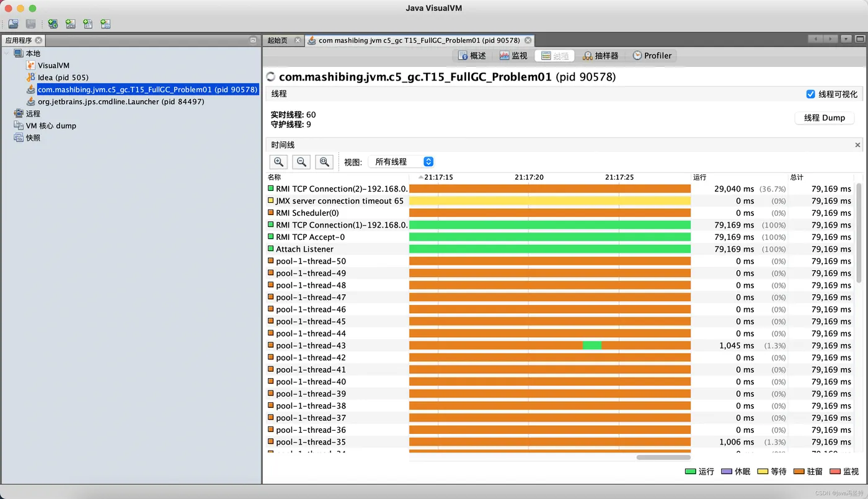Maximize the editor window area icon

click(x=860, y=39)
